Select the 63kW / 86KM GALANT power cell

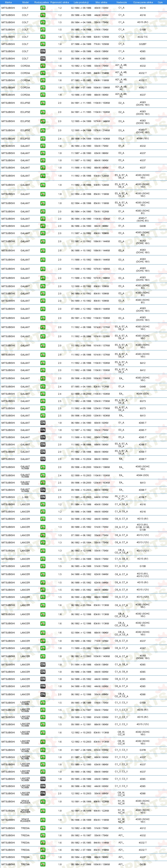coord(101,153)
